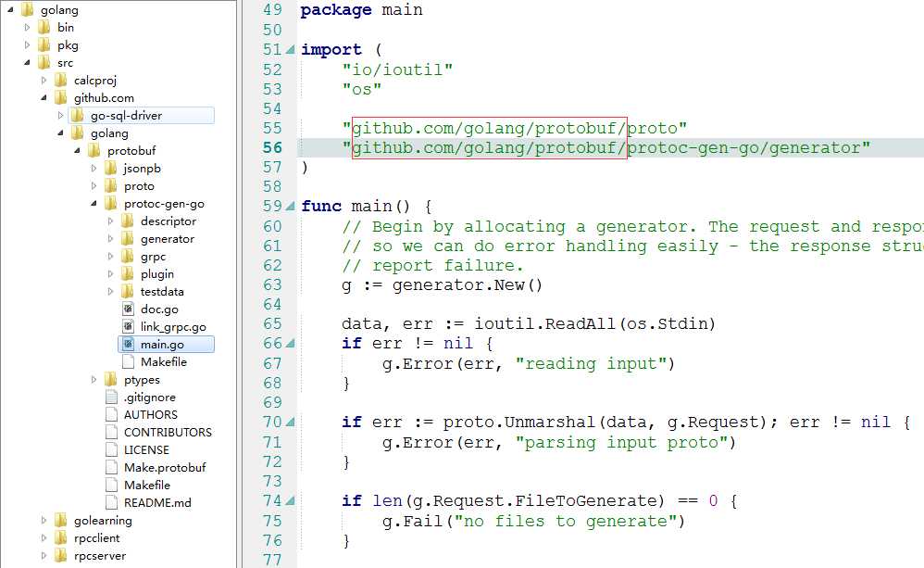
Task: Collapse the src folder arrow
Action: click(x=27, y=62)
